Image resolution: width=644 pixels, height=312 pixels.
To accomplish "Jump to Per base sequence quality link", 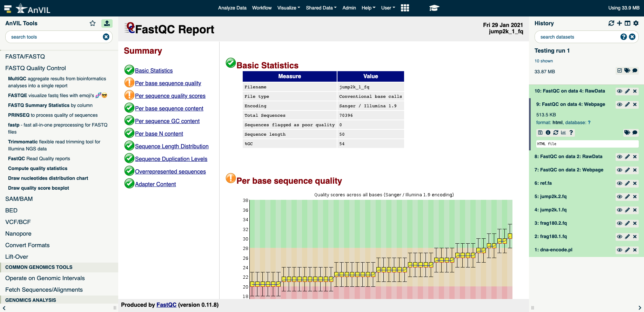I will (168, 83).
